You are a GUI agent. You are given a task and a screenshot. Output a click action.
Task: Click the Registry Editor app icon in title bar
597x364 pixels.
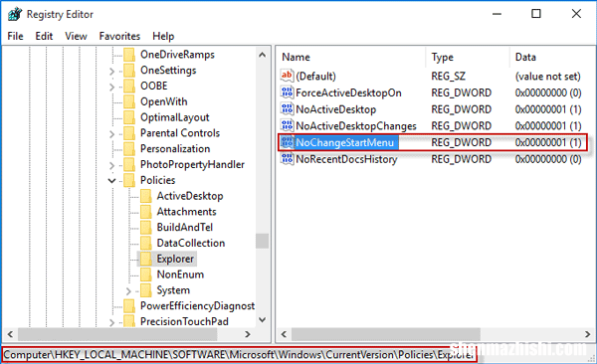click(15, 14)
